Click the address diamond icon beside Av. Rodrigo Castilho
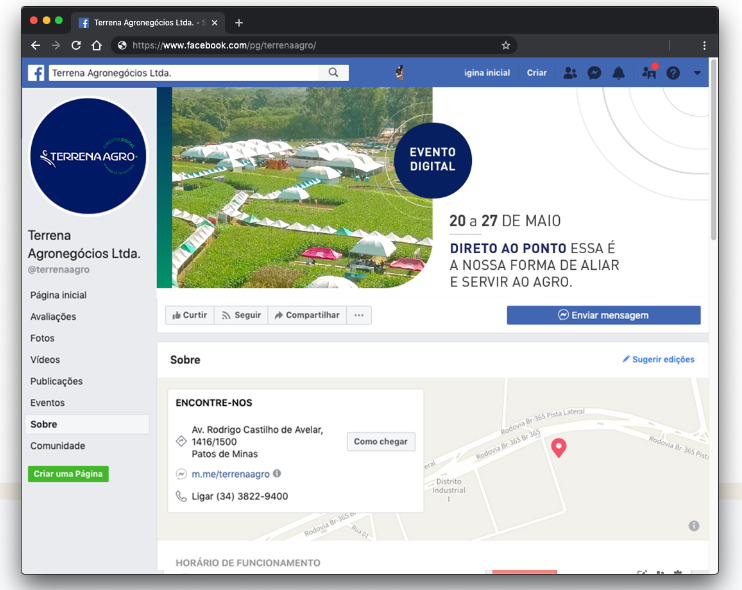Image resolution: width=742 pixels, height=590 pixels. click(x=181, y=441)
